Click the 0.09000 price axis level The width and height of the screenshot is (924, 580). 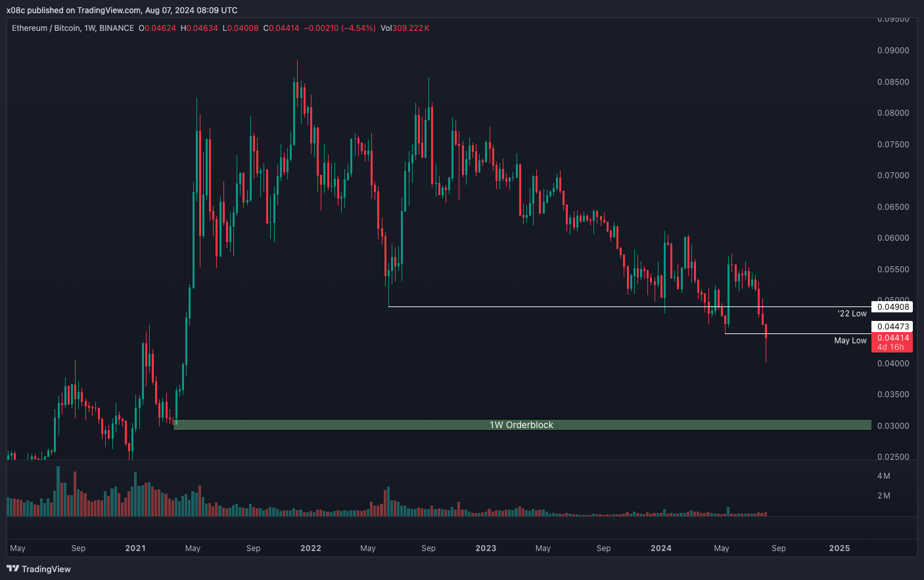[x=893, y=51]
